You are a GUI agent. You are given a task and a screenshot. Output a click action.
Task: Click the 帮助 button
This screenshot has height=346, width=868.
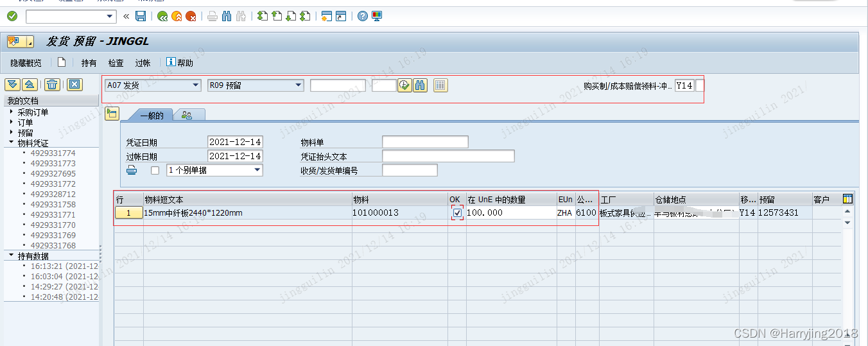tap(180, 63)
